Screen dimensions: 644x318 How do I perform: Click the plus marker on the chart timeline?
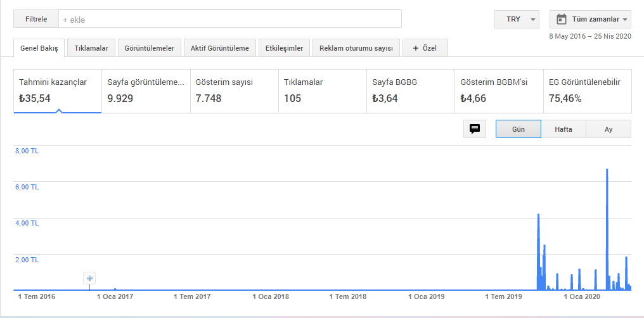[x=89, y=278]
